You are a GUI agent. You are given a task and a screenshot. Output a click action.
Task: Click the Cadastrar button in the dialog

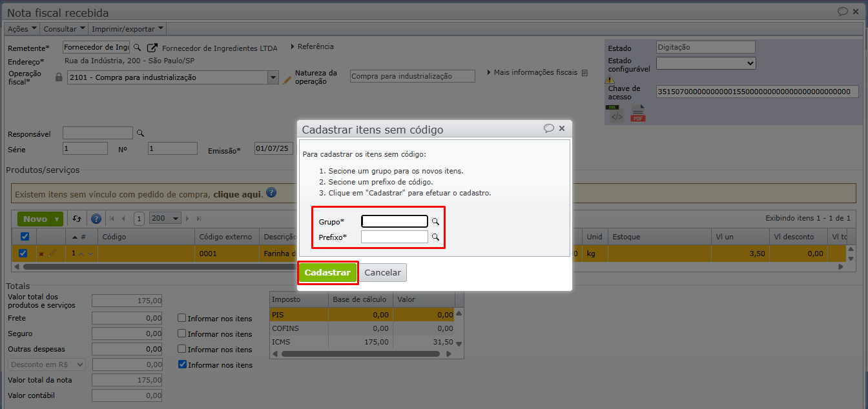(x=327, y=273)
